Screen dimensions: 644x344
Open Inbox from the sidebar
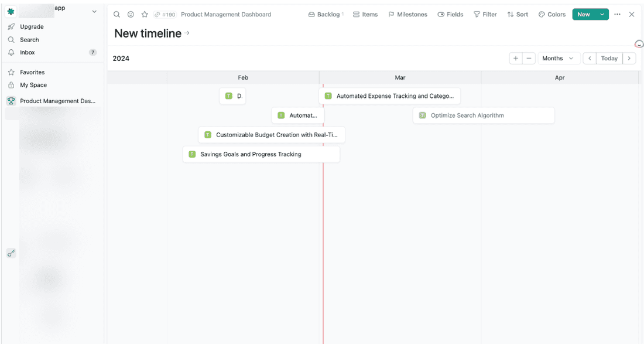tap(27, 52)
